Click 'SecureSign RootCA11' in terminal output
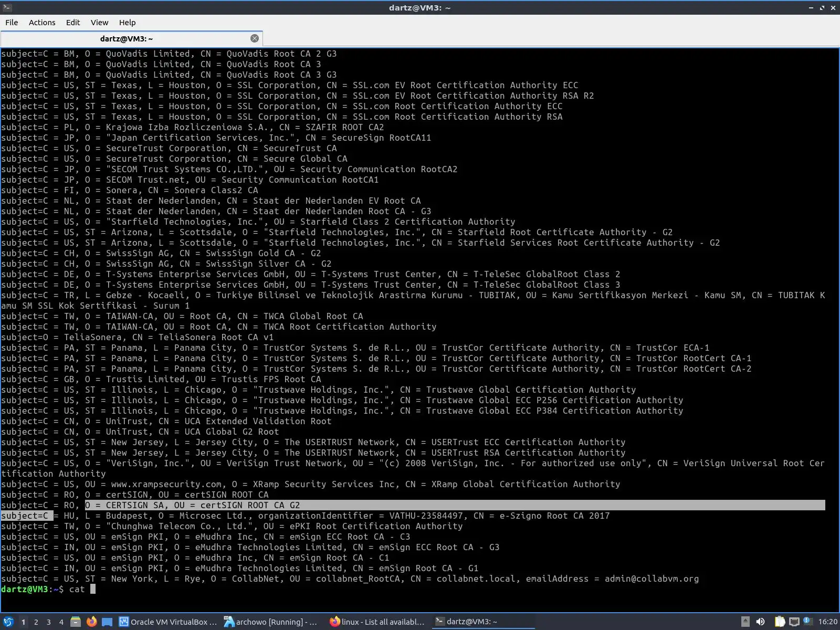The image size is (840, 630). [x=384, y=138]
